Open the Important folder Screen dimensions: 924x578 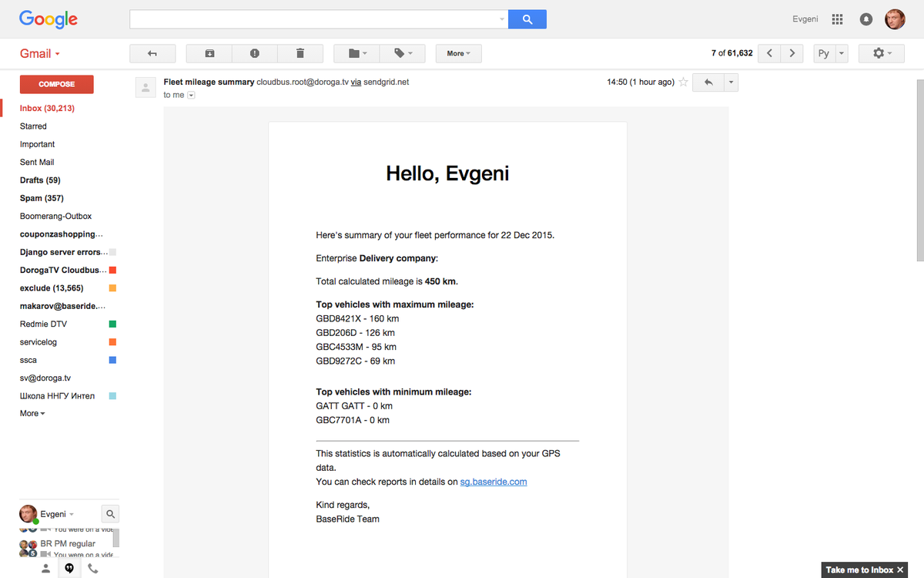coord(37,144)
